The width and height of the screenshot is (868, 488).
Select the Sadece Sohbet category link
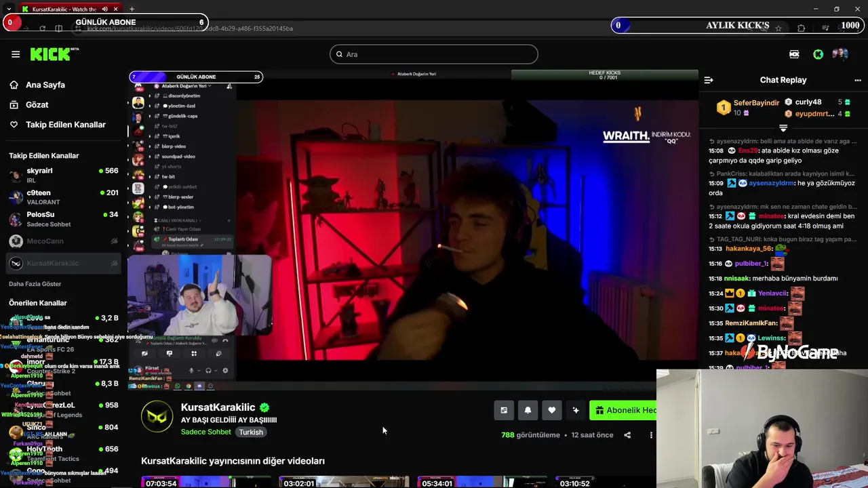206,432
